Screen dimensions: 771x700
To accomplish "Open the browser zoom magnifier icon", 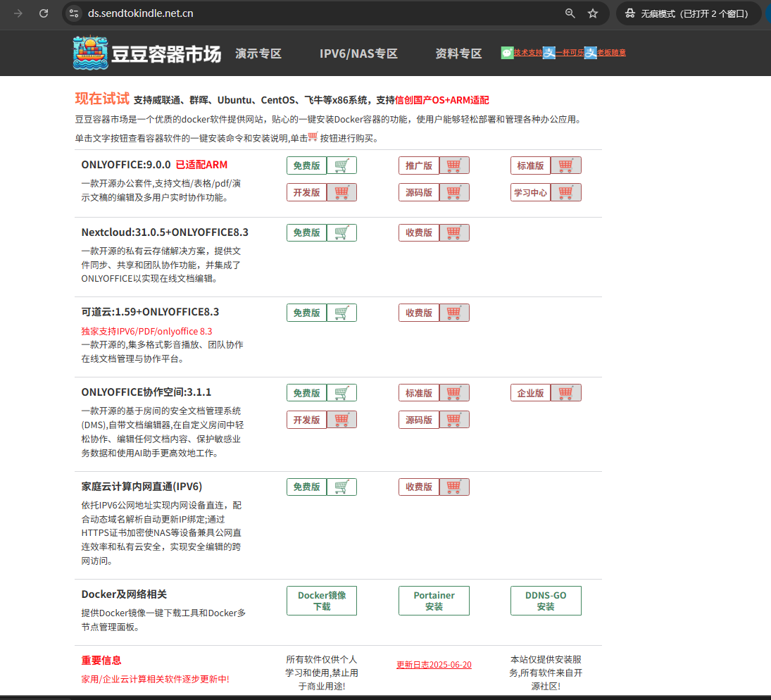I will [570, 13].
